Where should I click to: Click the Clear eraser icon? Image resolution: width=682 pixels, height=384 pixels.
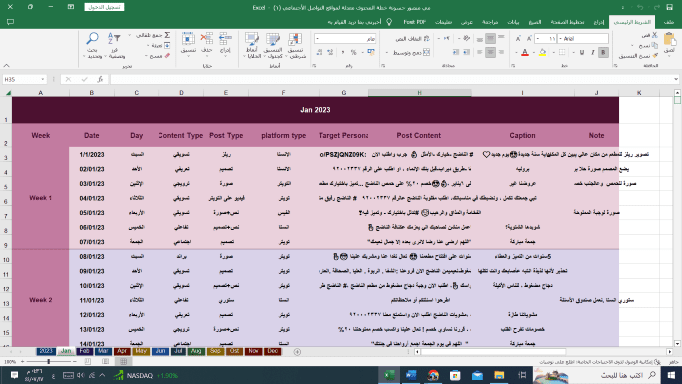[167, 56]
